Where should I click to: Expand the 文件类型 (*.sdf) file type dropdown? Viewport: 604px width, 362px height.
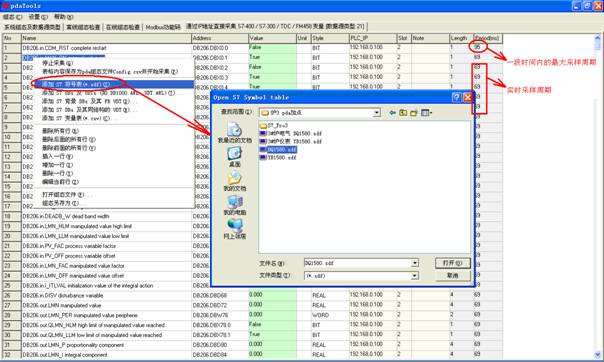(414, 276)
